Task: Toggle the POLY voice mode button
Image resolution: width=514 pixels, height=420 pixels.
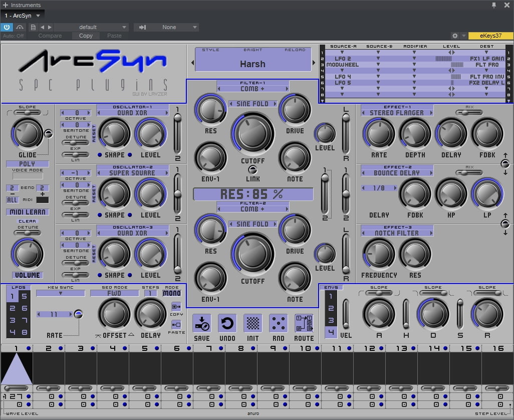Action: pyautogui.click(x=27, y=163)
